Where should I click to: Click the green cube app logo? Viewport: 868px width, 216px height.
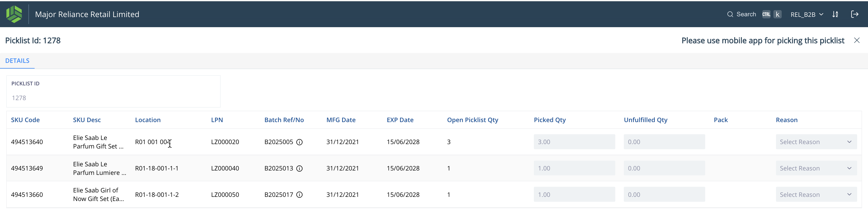coord(14,14)
